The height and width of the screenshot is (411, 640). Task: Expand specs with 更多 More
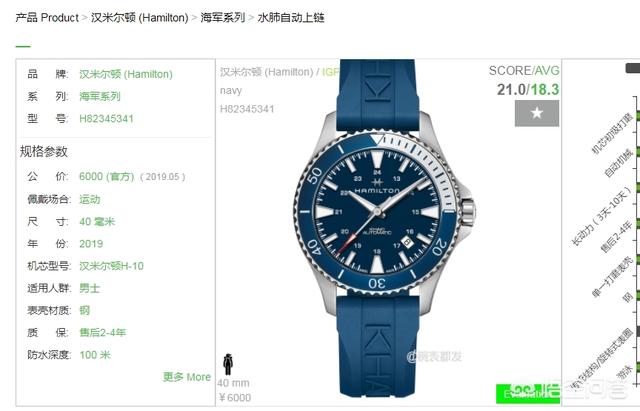[187, 377]
